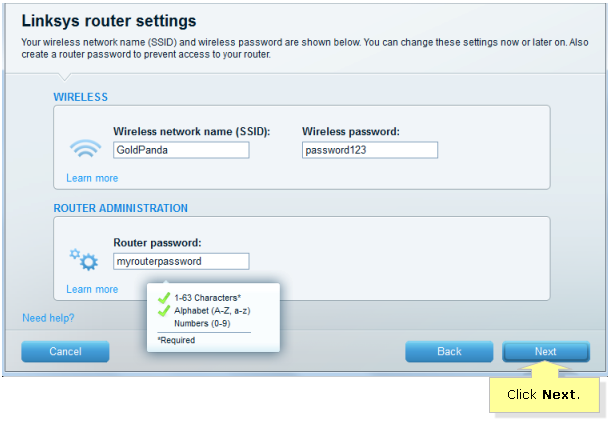Image resolution: width=611 pixels, height=422 pixels.
Task: Click the *Required note in tooltip
Action: tap(176, 340)
